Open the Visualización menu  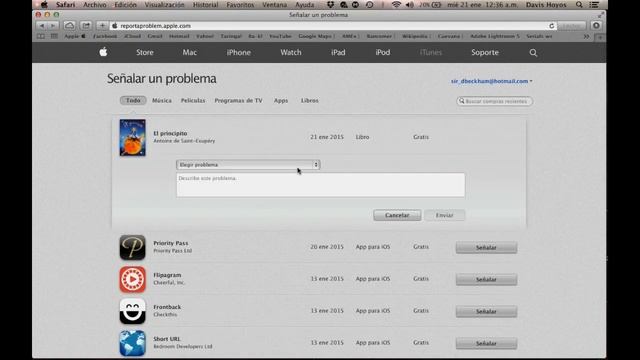164,5
